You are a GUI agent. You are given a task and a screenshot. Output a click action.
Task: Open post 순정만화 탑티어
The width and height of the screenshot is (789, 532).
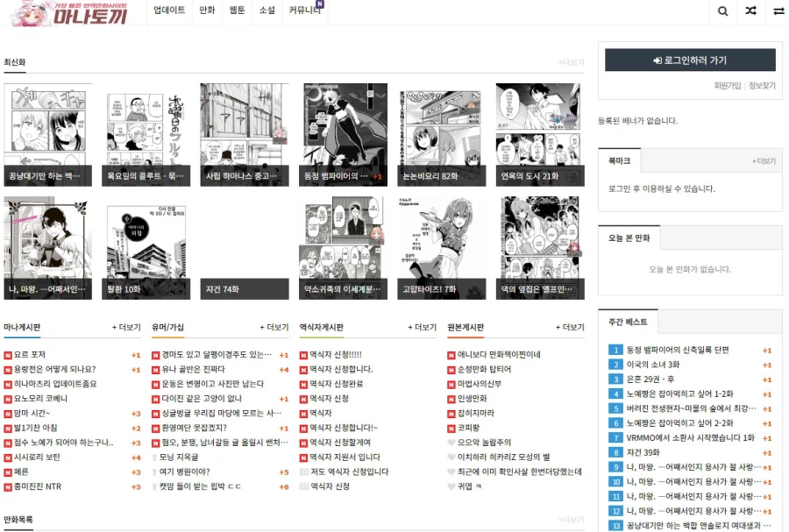point(484,370)
